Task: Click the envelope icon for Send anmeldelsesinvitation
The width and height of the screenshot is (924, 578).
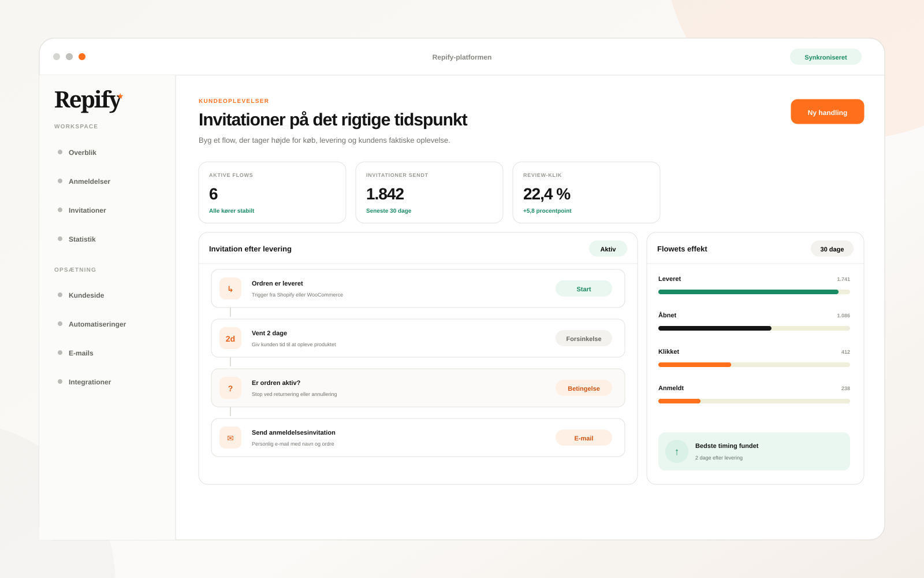Action: click(230, 438)
